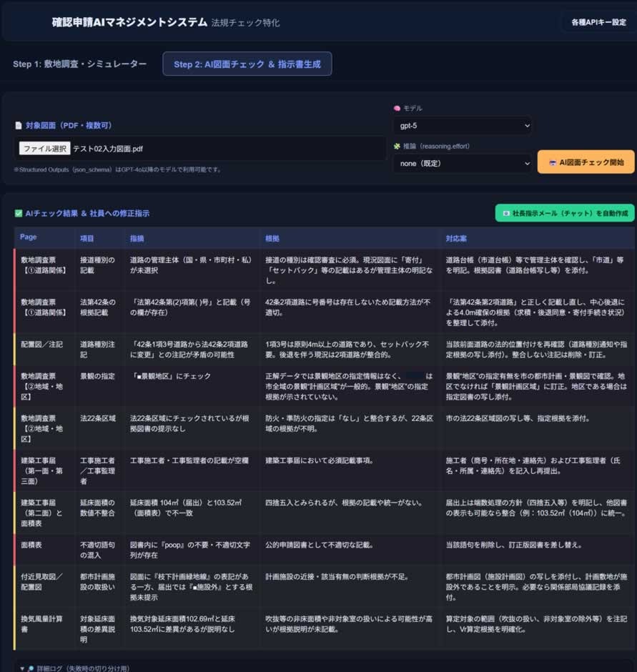Click the brain icon beside モデル

(x=397, y=109)
